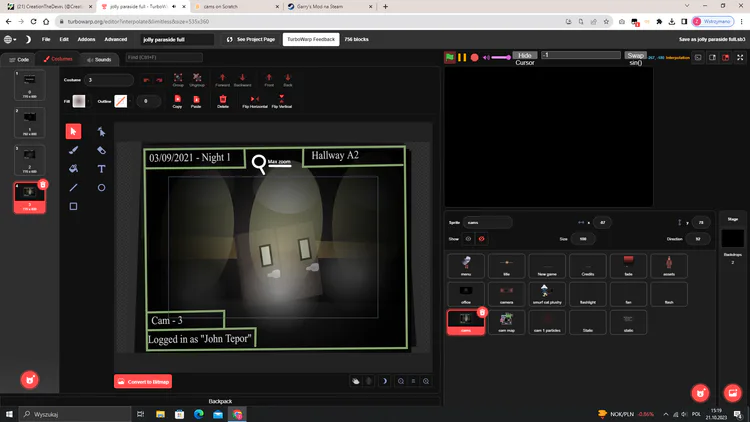Click the Delete trash icon in toolbar
Screen dimensions: 750x422
click(223, 99)
